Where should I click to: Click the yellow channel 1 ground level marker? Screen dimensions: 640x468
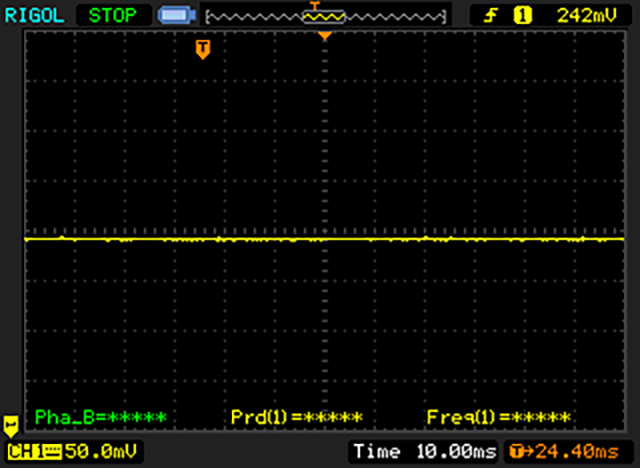[12, 423]
